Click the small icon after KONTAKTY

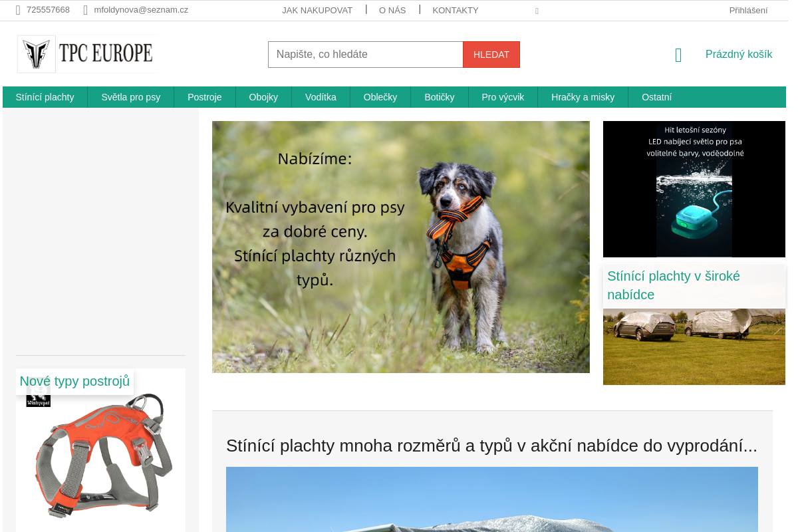point(537,11)
